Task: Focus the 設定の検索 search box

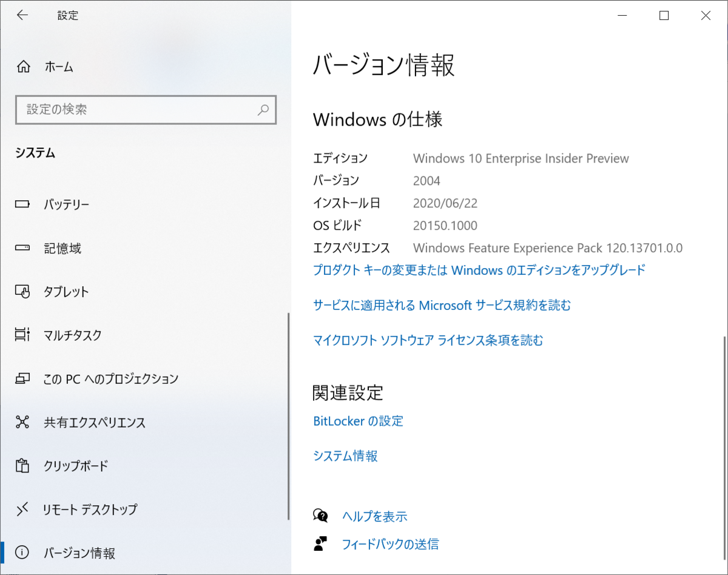Action: 146,110
